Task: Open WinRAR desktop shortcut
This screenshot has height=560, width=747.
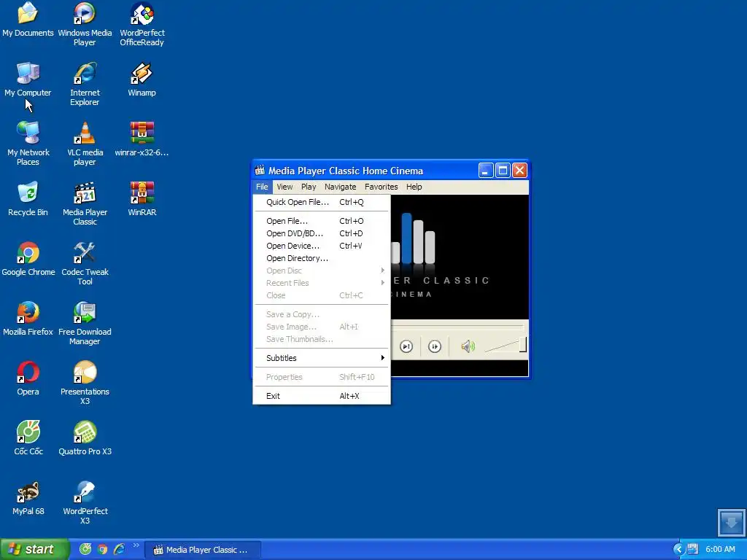Action: (x=142, y=199)
